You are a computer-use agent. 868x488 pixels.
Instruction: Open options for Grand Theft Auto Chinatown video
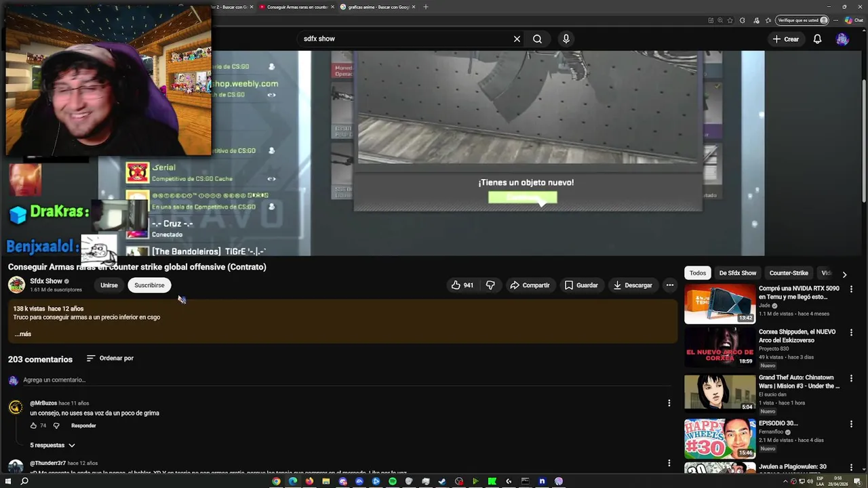[x=851, y=378]
